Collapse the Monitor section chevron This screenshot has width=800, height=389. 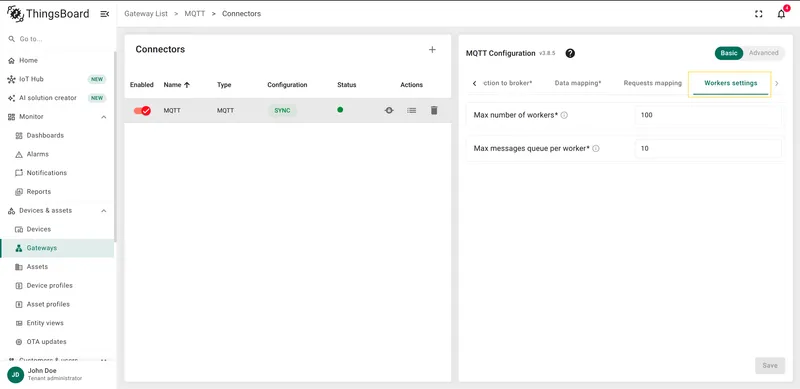[x=104, y=117]
